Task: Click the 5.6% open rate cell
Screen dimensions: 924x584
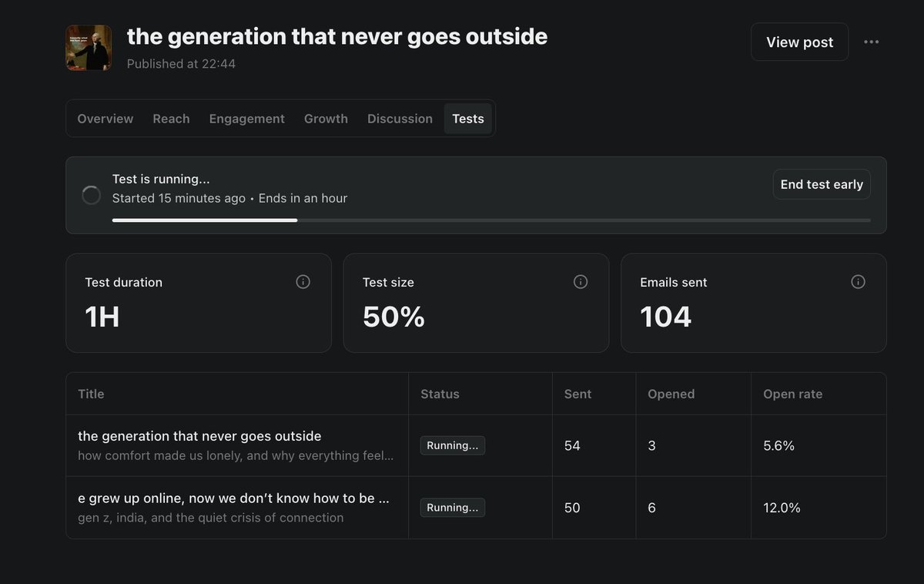Action: coord(778,445)
